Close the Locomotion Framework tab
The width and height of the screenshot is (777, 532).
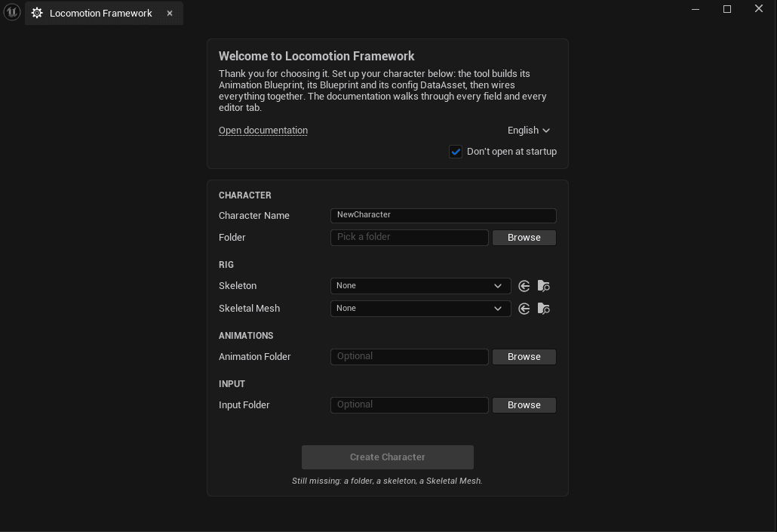170,14
